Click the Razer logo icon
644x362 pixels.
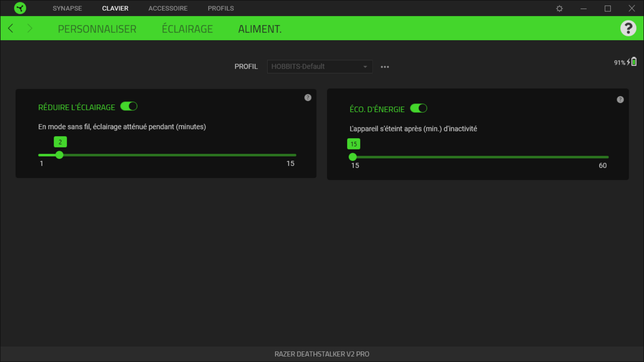click(20, 8)
